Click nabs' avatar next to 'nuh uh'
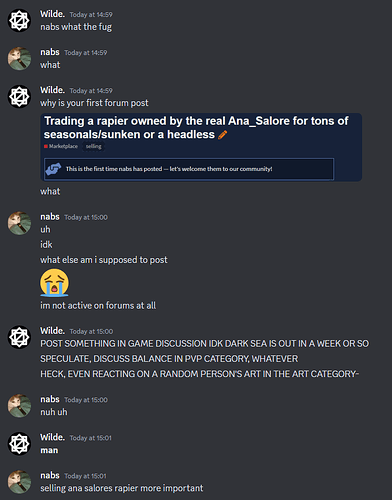The image size is (392, 500). [19, 406]
